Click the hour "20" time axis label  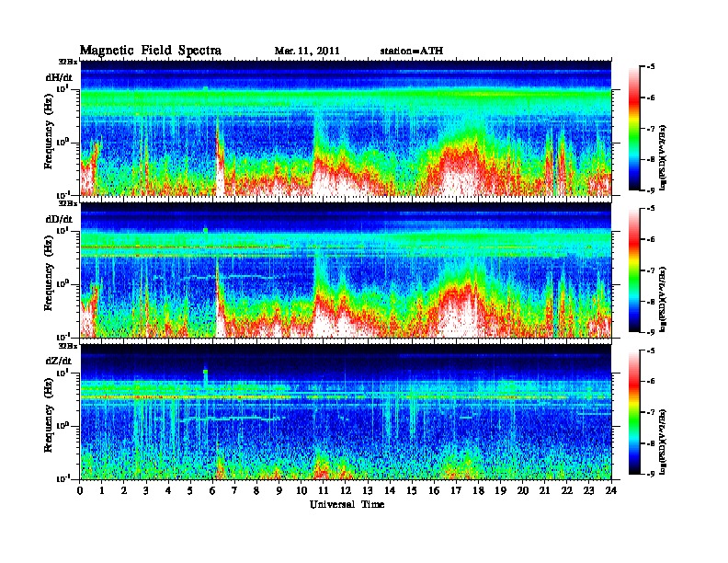[523, 490]
